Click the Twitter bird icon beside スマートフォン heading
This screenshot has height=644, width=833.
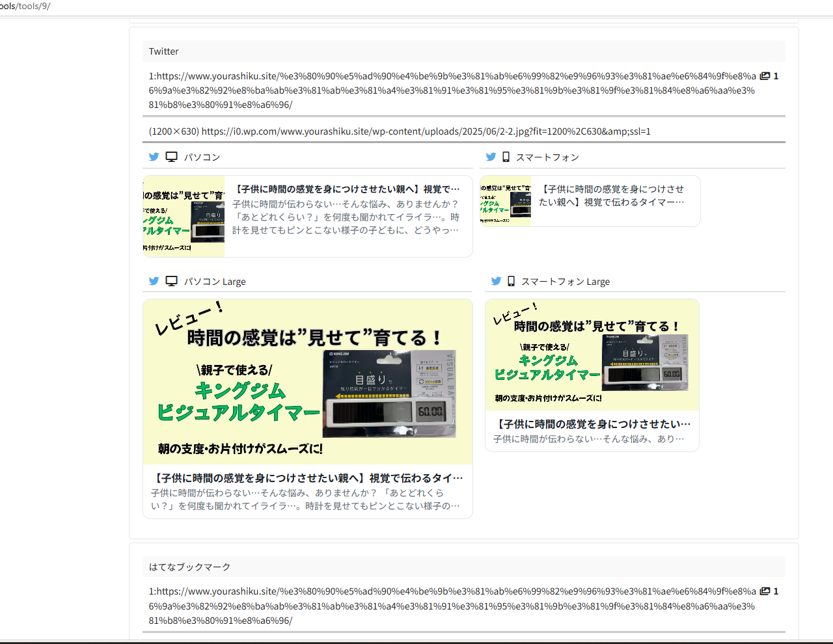pyautogui.click(x=491, y=157)
